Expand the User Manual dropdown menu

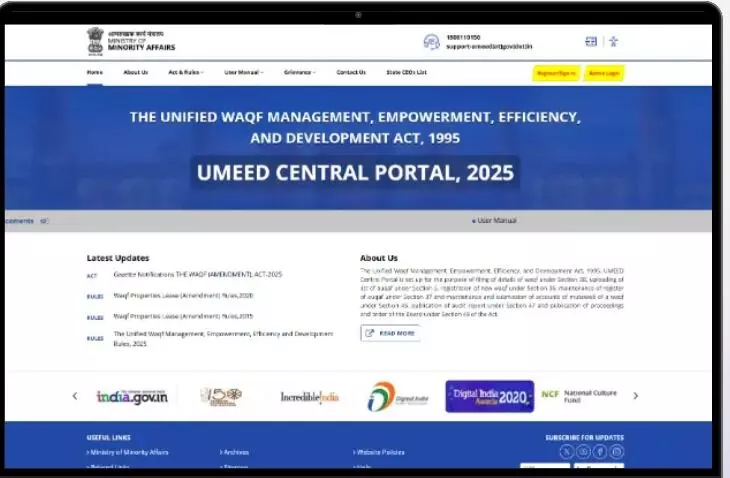(x=243, y=73)
